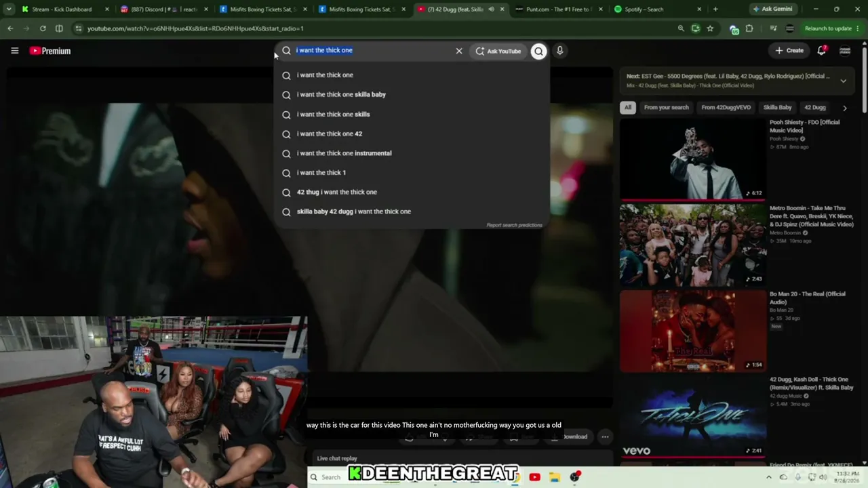Click title 'Pooh Shiesty - FDO [Official Music Video]'

click(805, 126)
